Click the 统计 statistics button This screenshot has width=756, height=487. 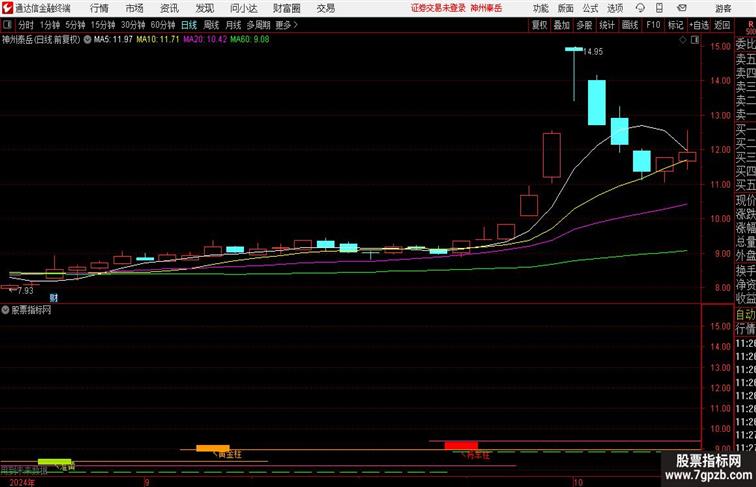[x=607, y=25]
